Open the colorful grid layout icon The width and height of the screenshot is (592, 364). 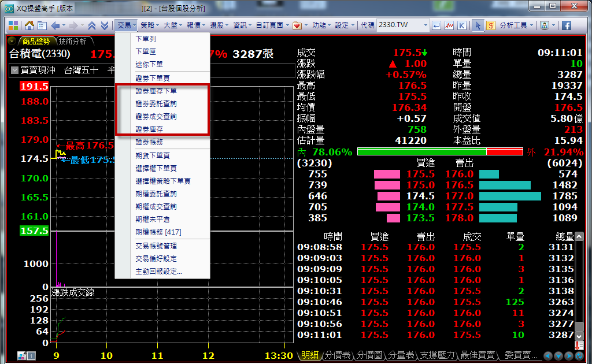pos(13,25)
